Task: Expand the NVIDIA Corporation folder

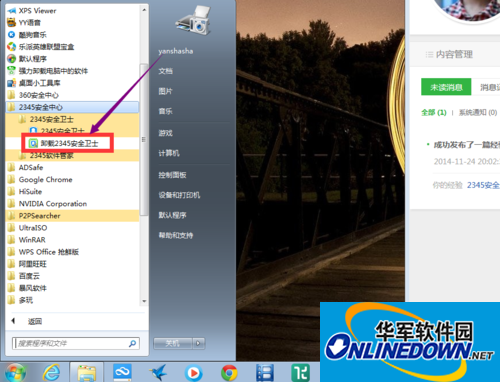Action: click(72, 203)
